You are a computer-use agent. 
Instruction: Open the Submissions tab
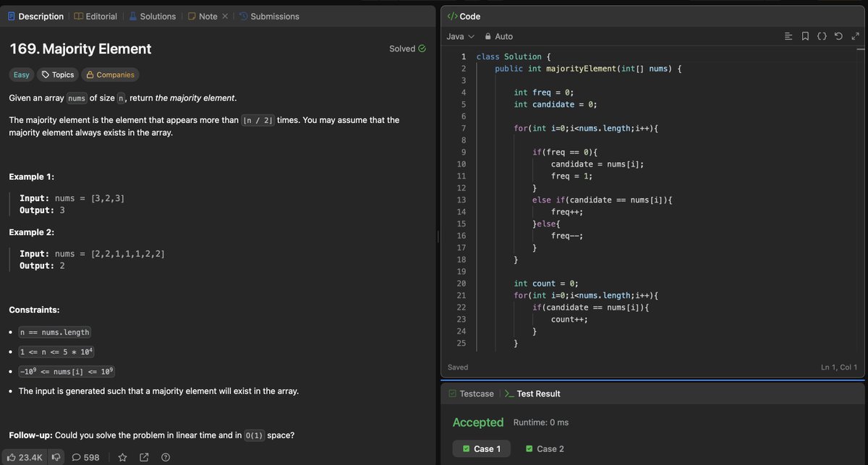click(268, 16)
